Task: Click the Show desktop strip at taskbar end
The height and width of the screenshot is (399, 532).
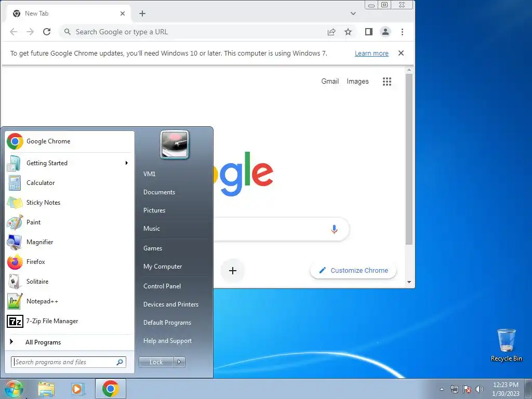Action: click(528, 389)
